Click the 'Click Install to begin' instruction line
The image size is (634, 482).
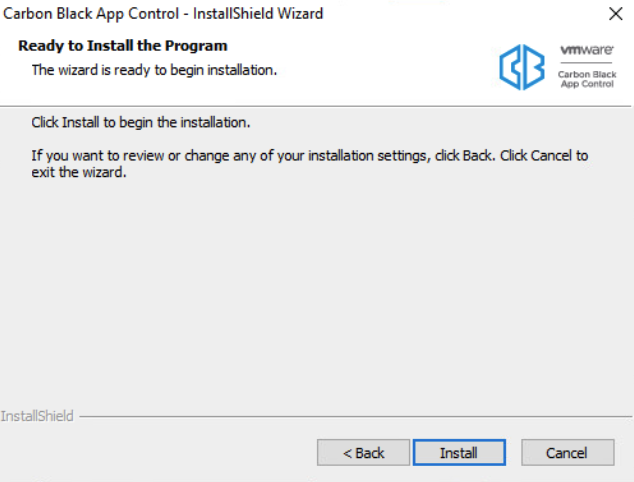coord(141,123)
